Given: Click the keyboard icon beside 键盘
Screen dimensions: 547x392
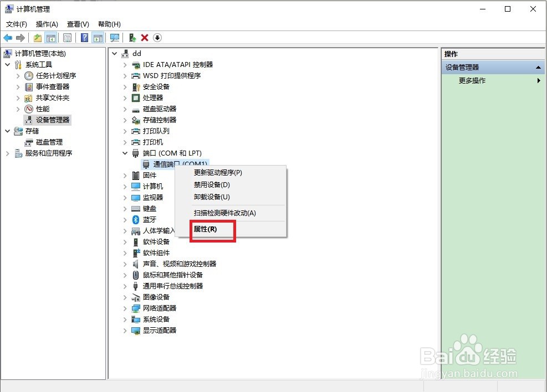Looking at the screenshot, I should (136, 208).
